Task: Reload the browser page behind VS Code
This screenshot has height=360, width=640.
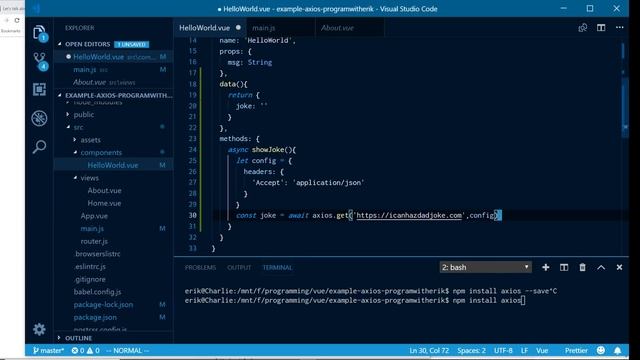Action: click(17, 20)
